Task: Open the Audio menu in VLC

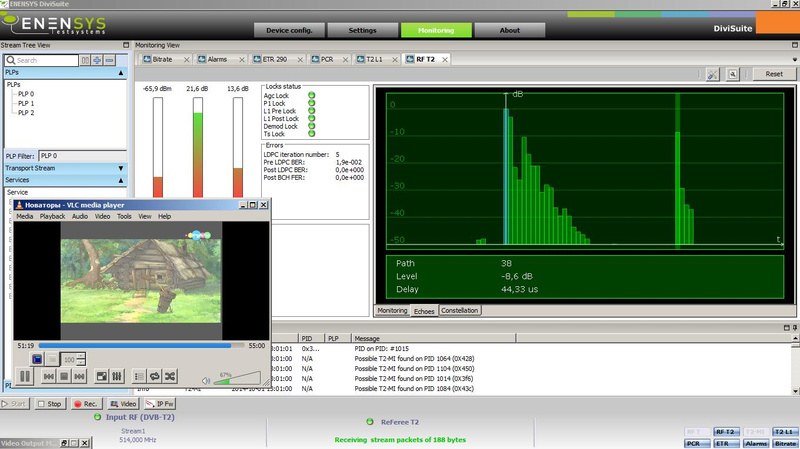Action: 79,216
